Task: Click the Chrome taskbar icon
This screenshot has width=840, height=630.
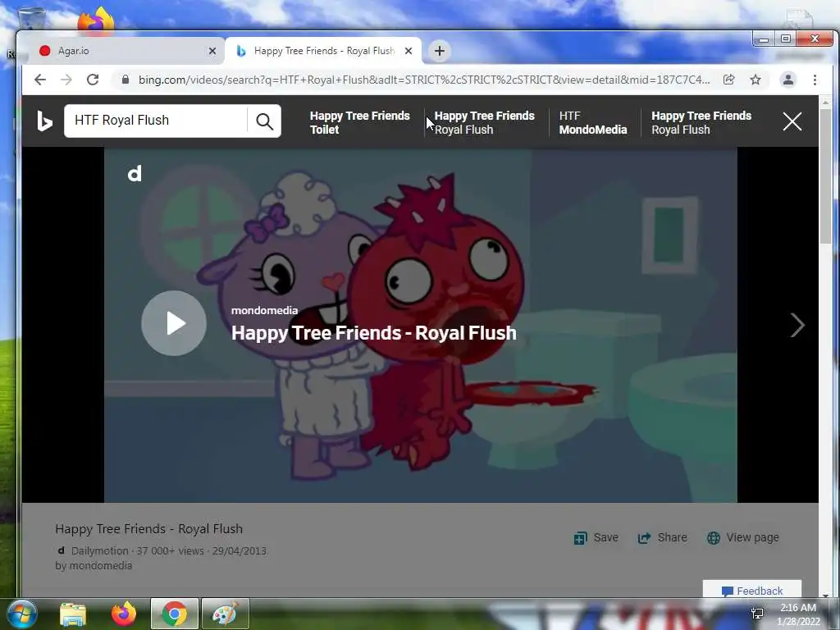Action: pos(174,614)
